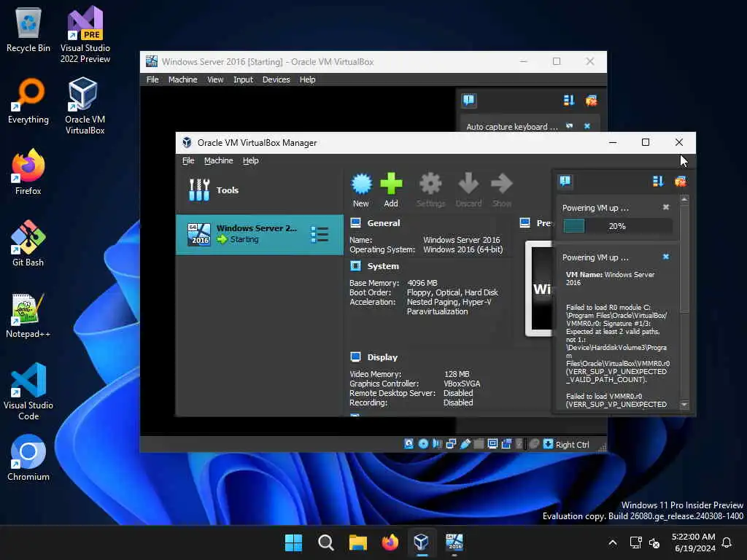Click network status icon in VM status bar

click(x=451, y=444)
